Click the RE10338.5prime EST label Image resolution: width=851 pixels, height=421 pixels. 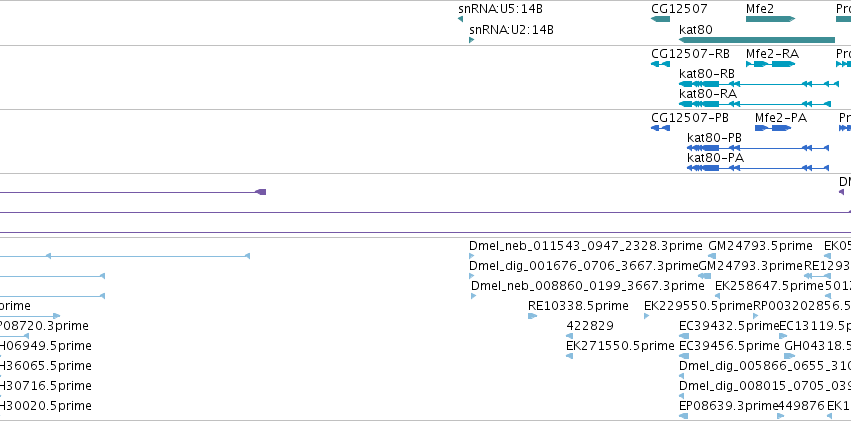578,306
